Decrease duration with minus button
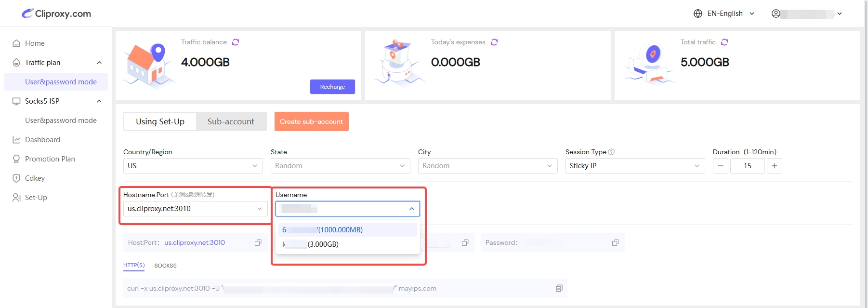 pos(720,166)
